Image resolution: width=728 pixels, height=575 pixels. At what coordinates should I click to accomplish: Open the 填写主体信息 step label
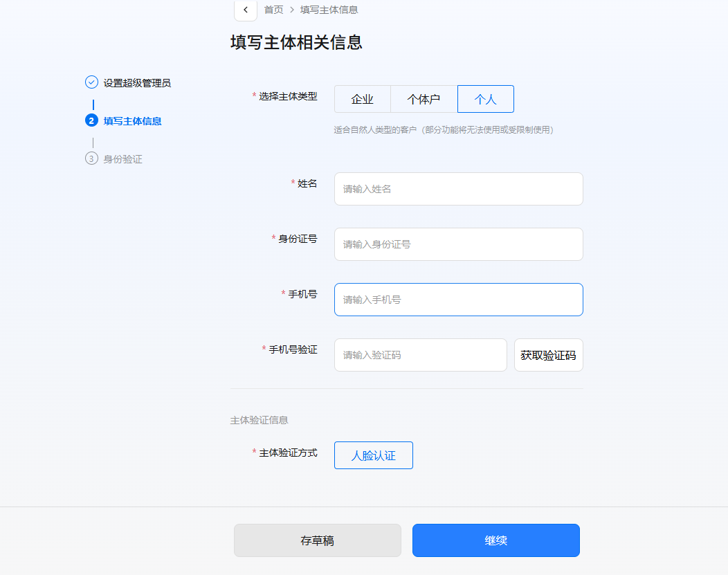[x=132, y=121]
